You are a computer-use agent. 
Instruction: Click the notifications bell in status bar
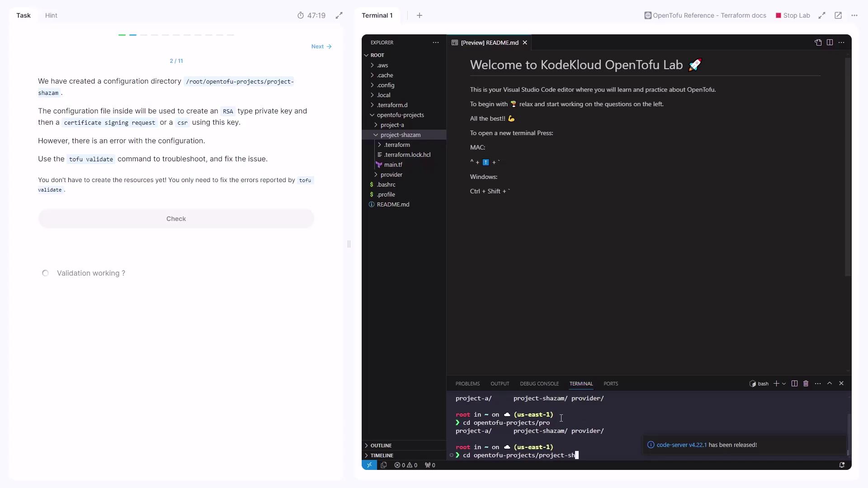842,465
